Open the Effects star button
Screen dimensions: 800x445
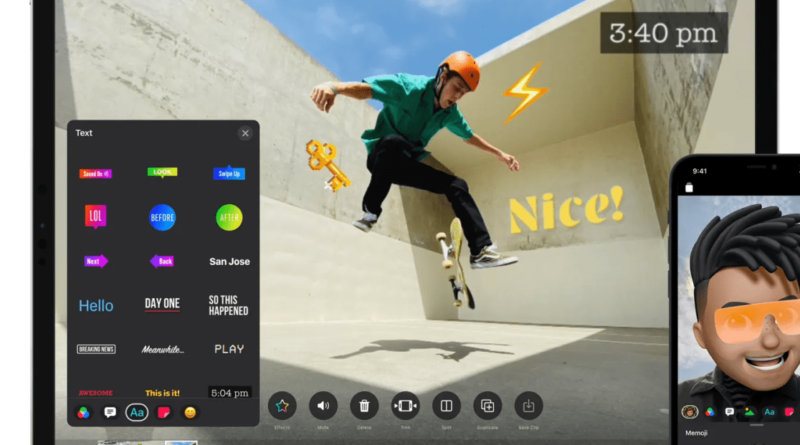click(x=282, y=406)
